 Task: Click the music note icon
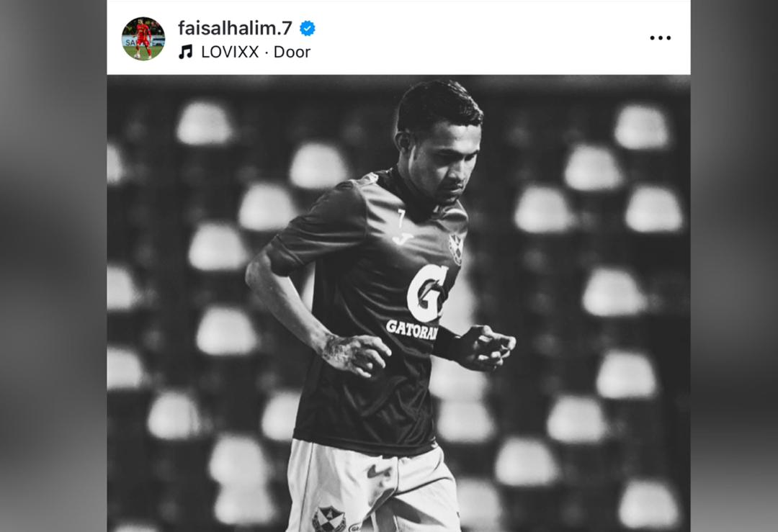[x=186, y=52]
